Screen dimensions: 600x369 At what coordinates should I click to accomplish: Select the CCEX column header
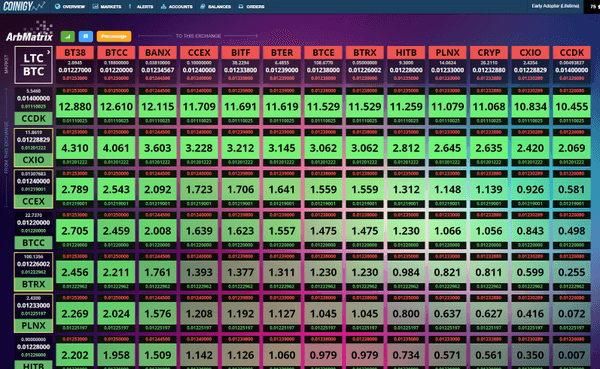199,52
